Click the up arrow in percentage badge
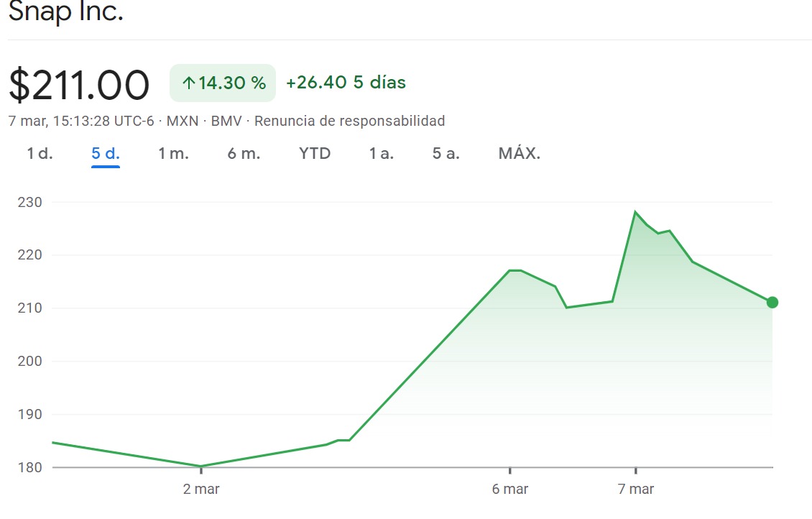 click(188, 83)
